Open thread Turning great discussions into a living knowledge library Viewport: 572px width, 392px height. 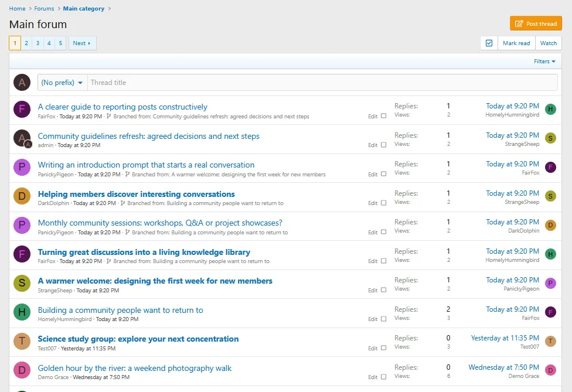pos(144,252)
